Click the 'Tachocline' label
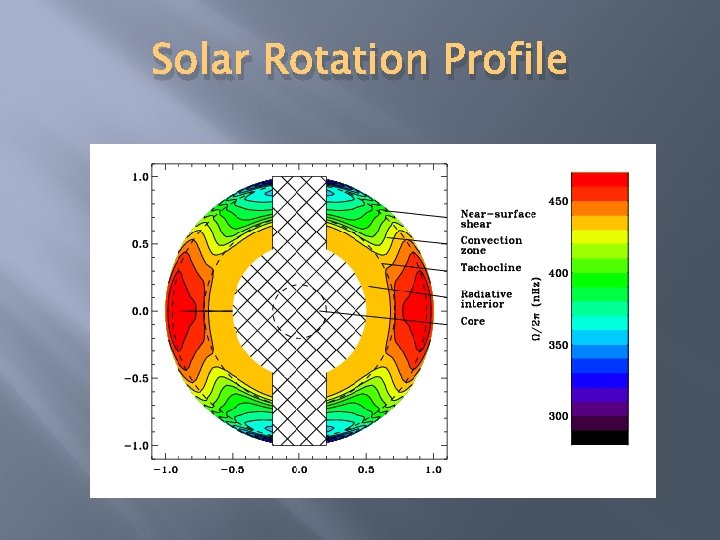Image resolution: width=720 pixels, height=540 pixels. coord(491,267)
